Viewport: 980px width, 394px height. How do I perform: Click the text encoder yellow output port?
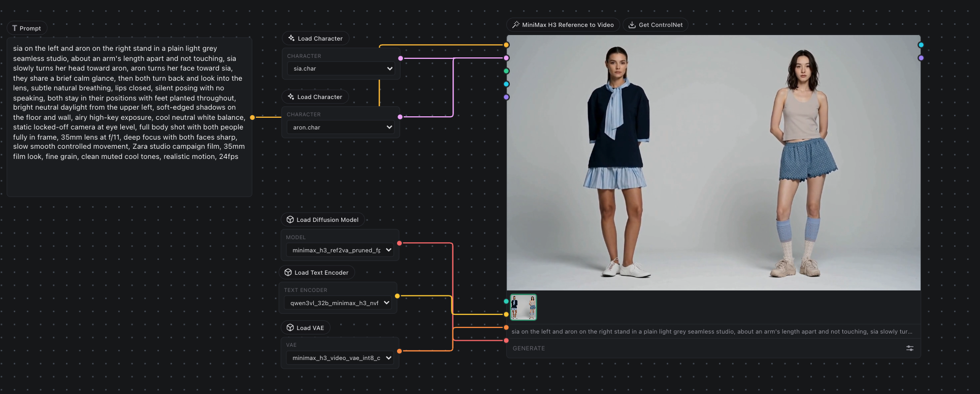[x=397, y=296]
